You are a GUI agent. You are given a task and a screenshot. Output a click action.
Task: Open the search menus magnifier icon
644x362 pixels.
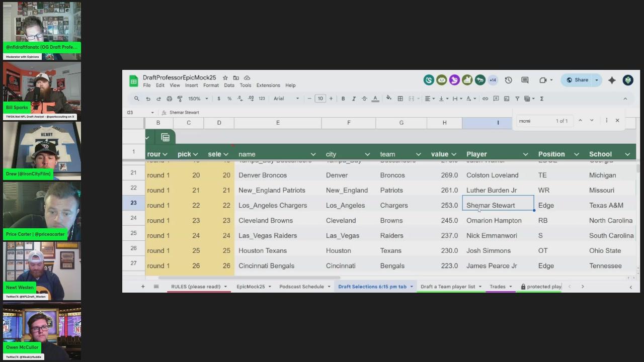(x=136, y=99)
